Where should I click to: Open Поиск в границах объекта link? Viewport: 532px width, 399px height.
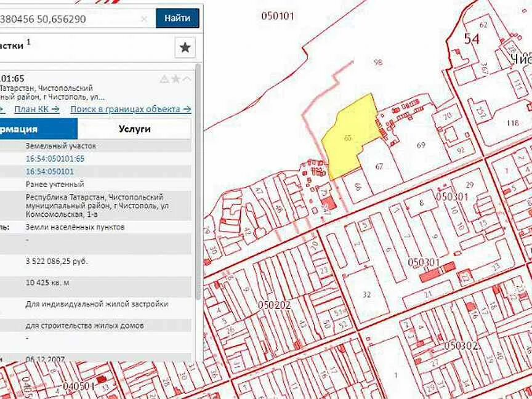(x=131, y=109)
